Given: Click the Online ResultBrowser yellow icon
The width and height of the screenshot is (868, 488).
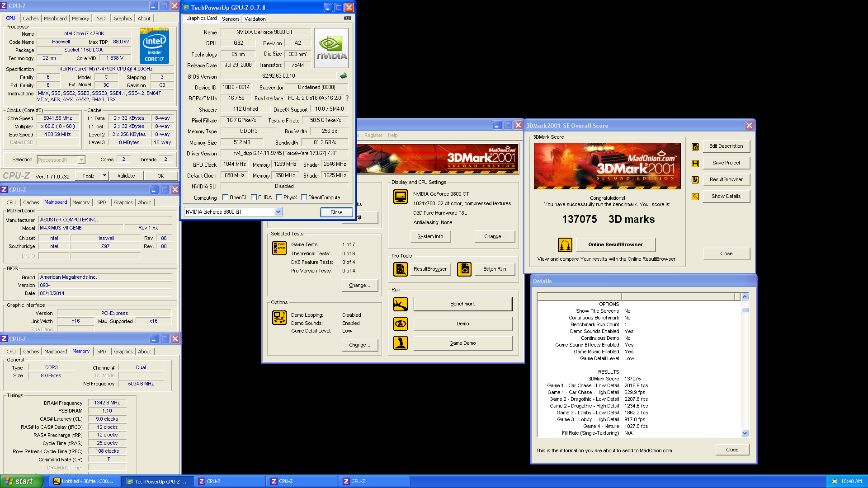Looking at the screenshot, I should (565, 245).
